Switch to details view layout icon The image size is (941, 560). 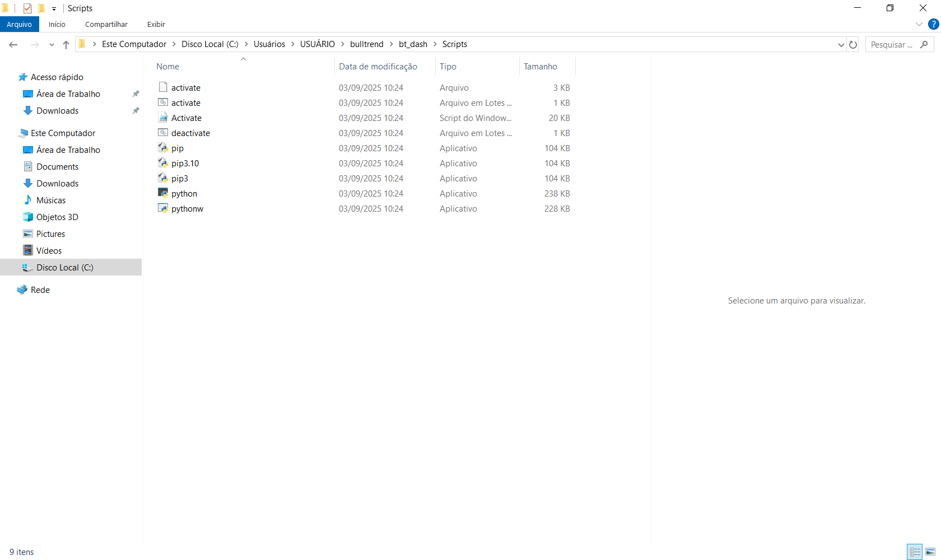915,552
